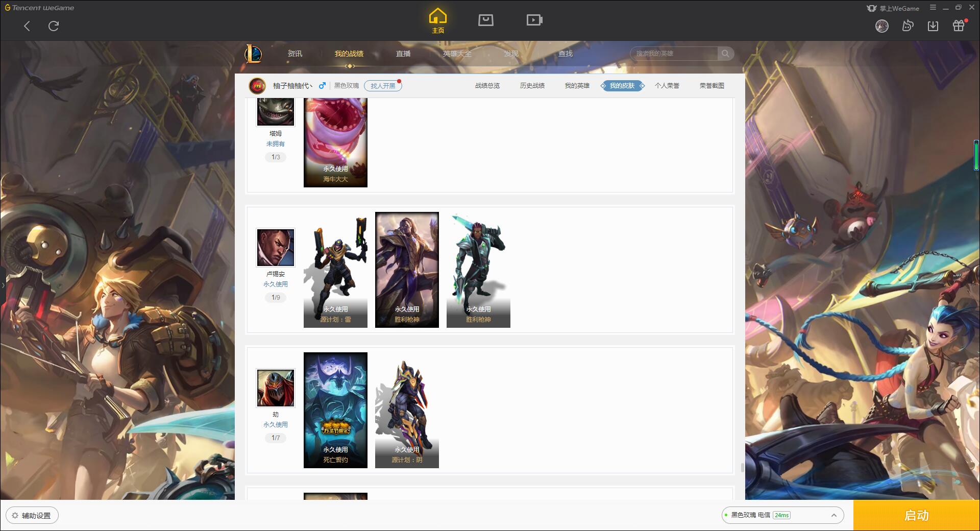Screen dimensions: 980x531
Task: Click the League of Legends logo
Action: pos(253,53)
